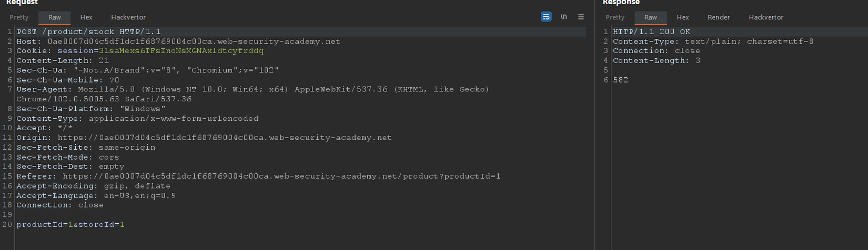
Task: Switch to the Response Pretty tab
Action: [615, 17]
